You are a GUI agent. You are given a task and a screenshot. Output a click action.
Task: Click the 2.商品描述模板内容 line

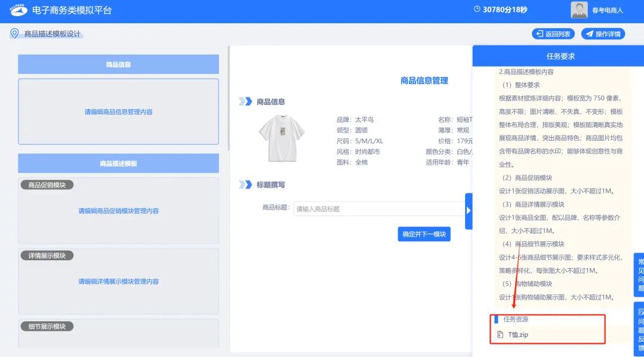click(526, 72)
